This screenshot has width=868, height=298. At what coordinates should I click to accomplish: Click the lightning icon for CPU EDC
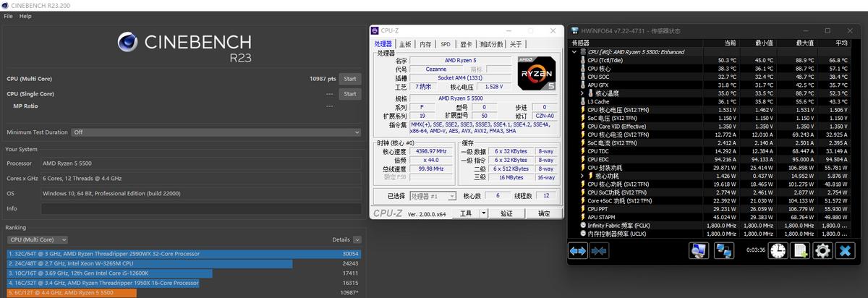[x=583, y=159]
